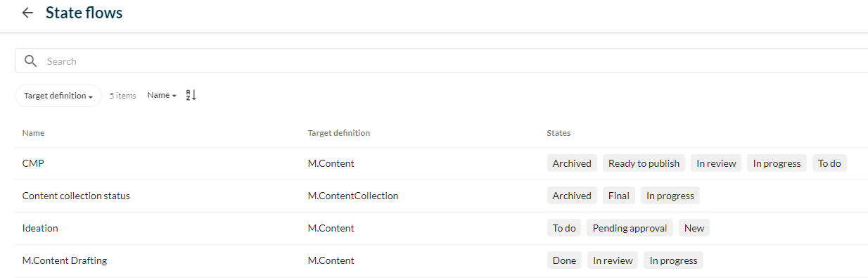
Task: Click the New state tag in Ideation
Action: [x=694, y=228]
